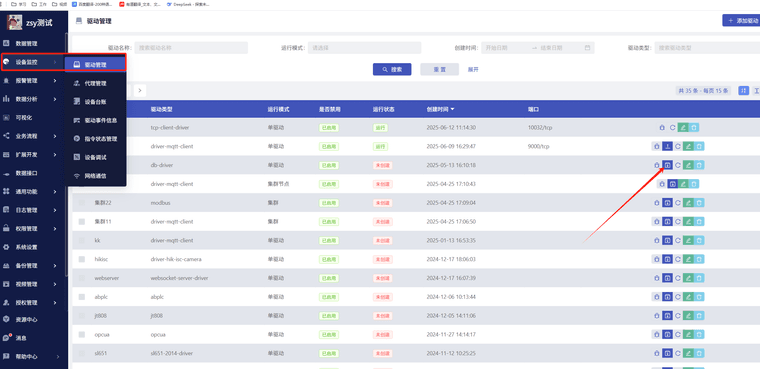The height and width of the screenshot is (369, 760).
Task: Click the dark blue install icon in 集群节点 row
Action: pos(672,184)
